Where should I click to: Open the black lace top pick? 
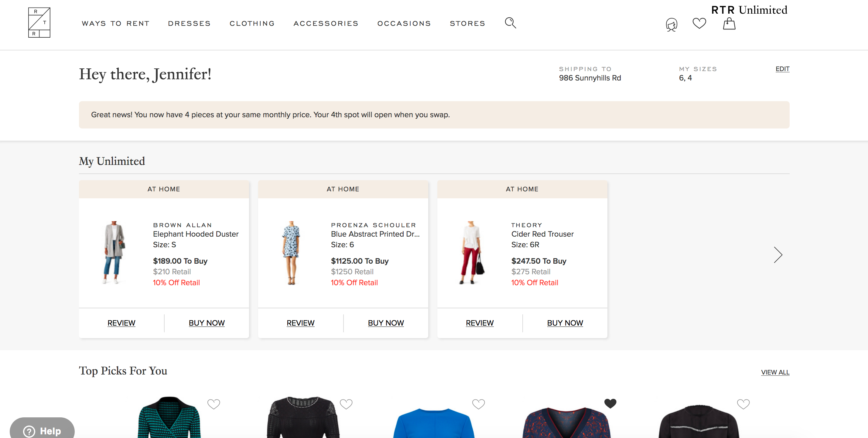click(303, 417)
